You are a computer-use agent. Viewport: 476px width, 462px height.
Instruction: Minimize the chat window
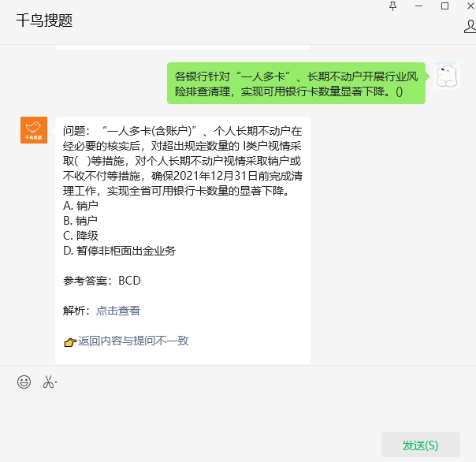(419, 6)
